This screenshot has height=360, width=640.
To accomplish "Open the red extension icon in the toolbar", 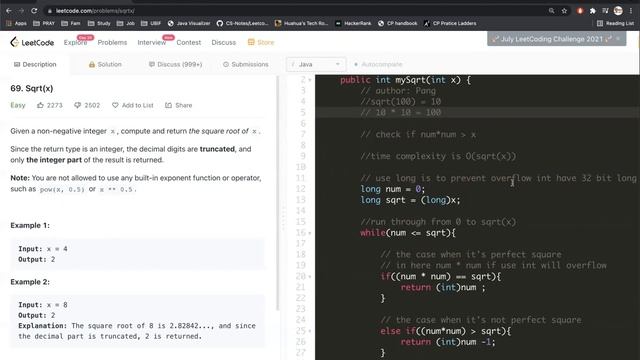I will [x=580, y=11].
